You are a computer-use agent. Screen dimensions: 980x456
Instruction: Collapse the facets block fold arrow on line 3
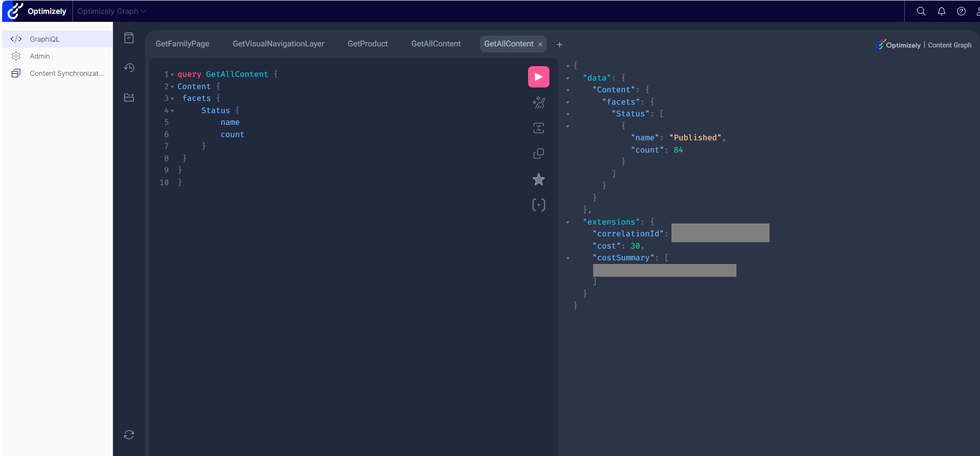(x=172, y=99)
